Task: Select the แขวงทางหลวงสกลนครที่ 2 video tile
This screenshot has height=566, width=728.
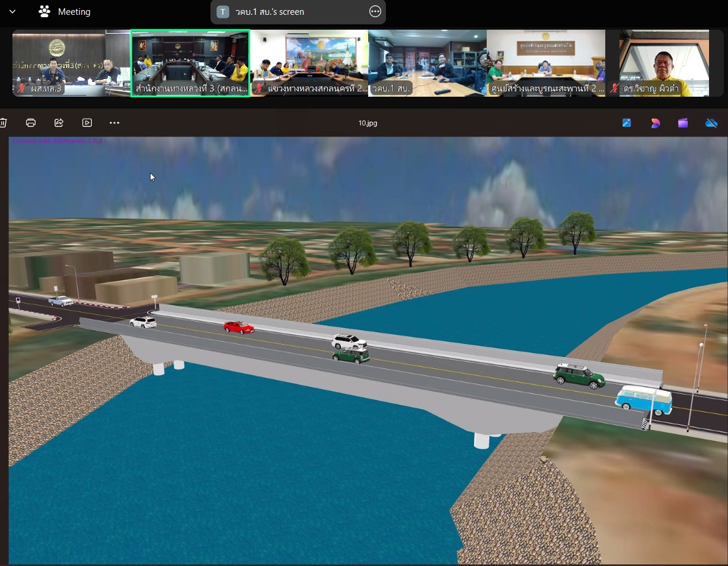Action: click(x=309, y=63)
